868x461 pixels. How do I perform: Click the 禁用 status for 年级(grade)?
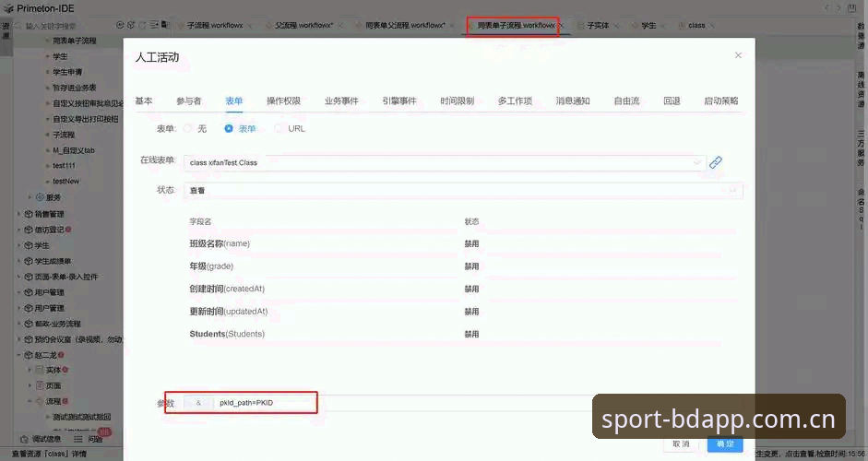click(x=471, y=266)
